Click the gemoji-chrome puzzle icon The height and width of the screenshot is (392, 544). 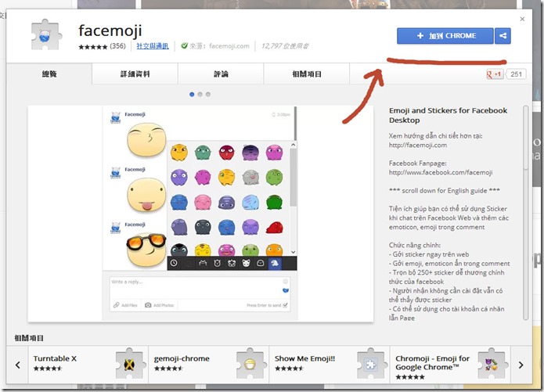250,364
